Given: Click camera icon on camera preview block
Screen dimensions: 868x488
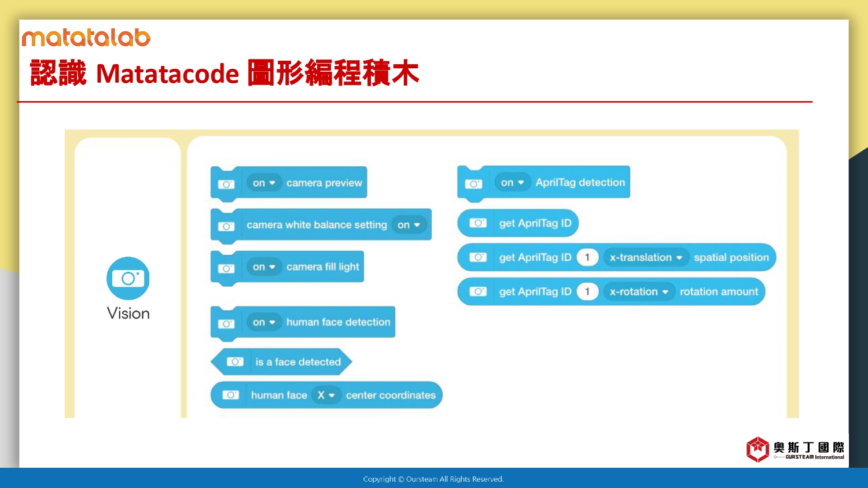Looking at the screenshot, I should pos(226,184).
